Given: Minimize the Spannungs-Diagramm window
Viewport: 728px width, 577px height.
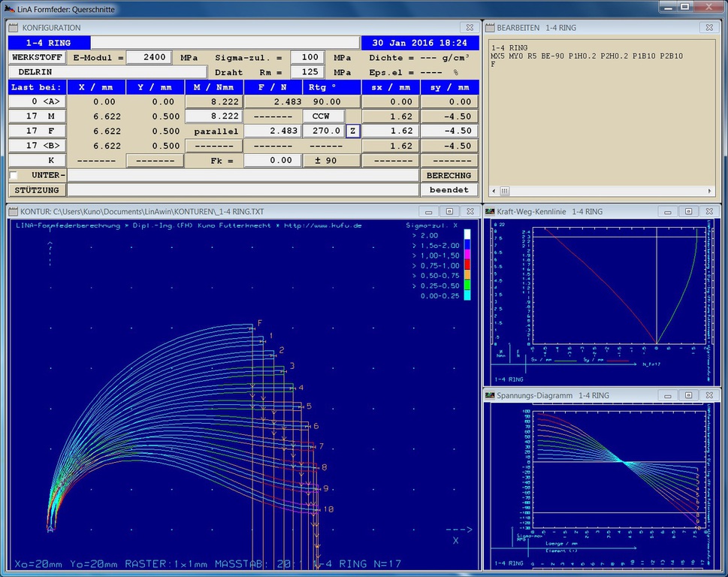Looking at the screenshot, I should (x=669, y=395).
